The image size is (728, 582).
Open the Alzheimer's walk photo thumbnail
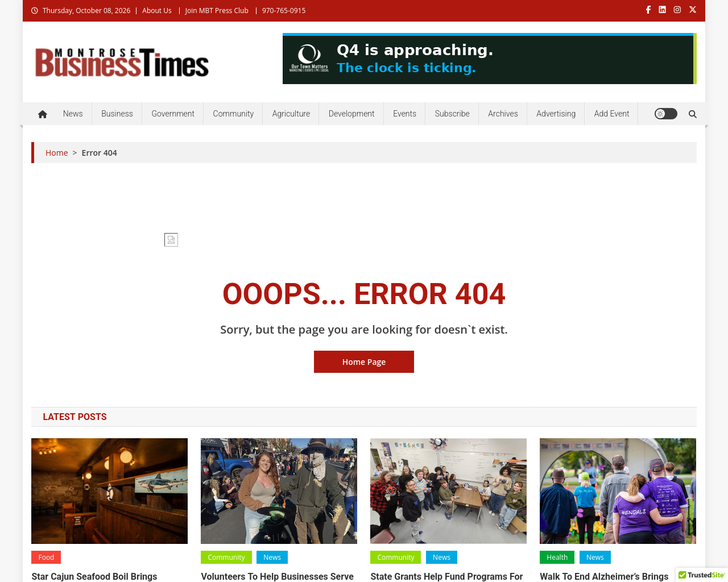[x=618, y=491]
